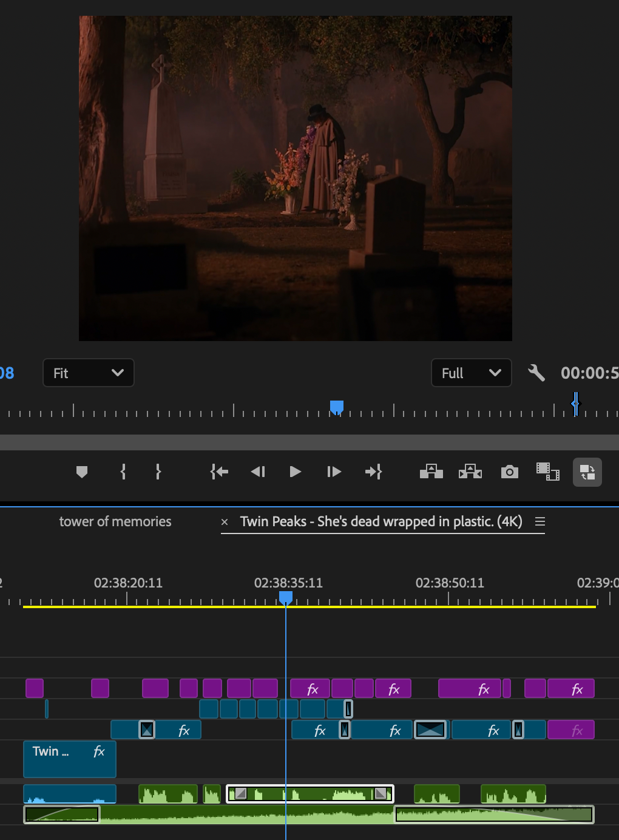
Task: Click the 02:38:50:11 timecode on ruler
Action: point(450,583)
